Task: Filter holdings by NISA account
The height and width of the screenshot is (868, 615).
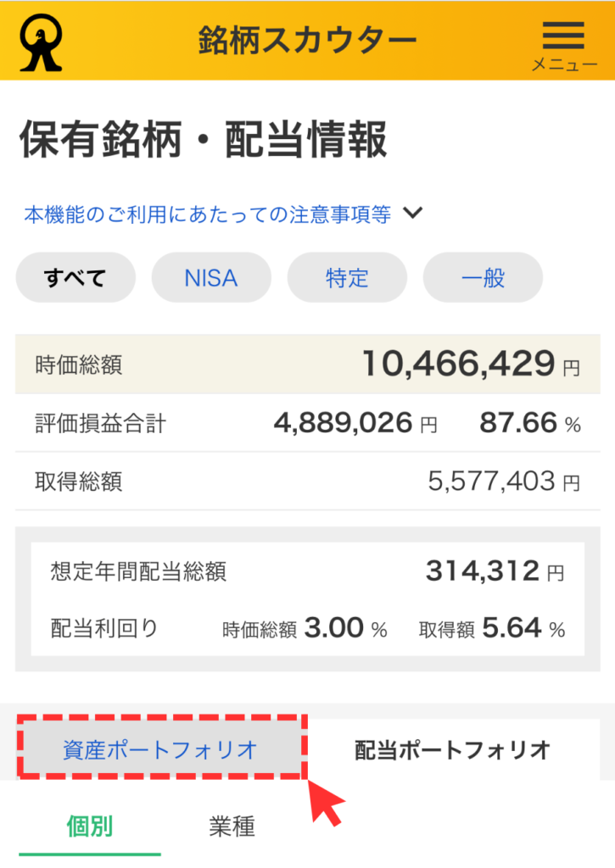Action: 211,277
